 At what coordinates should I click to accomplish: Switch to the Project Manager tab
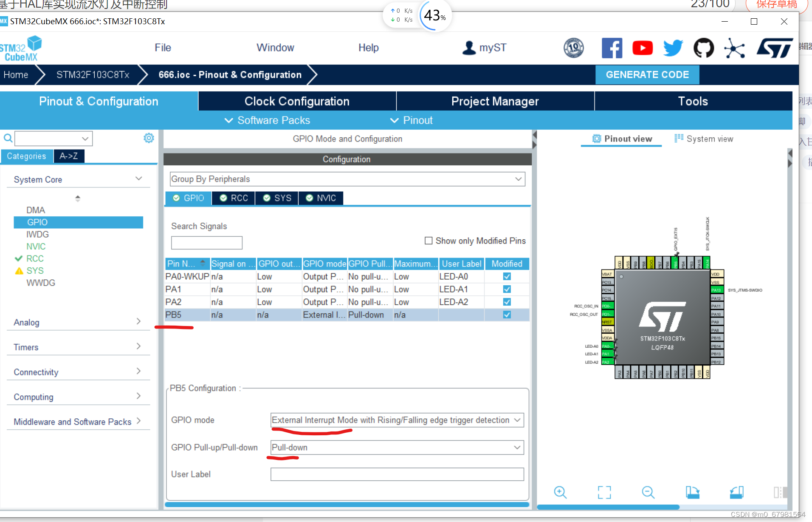495,101
